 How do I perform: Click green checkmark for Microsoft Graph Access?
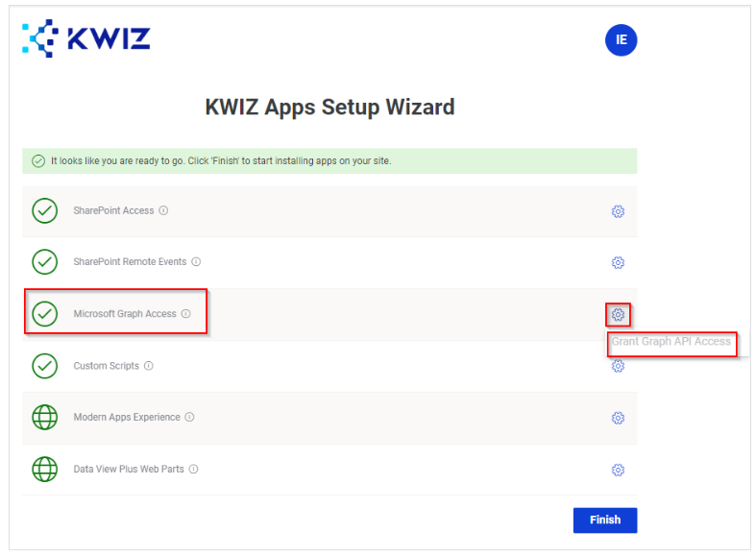[45, 314]
